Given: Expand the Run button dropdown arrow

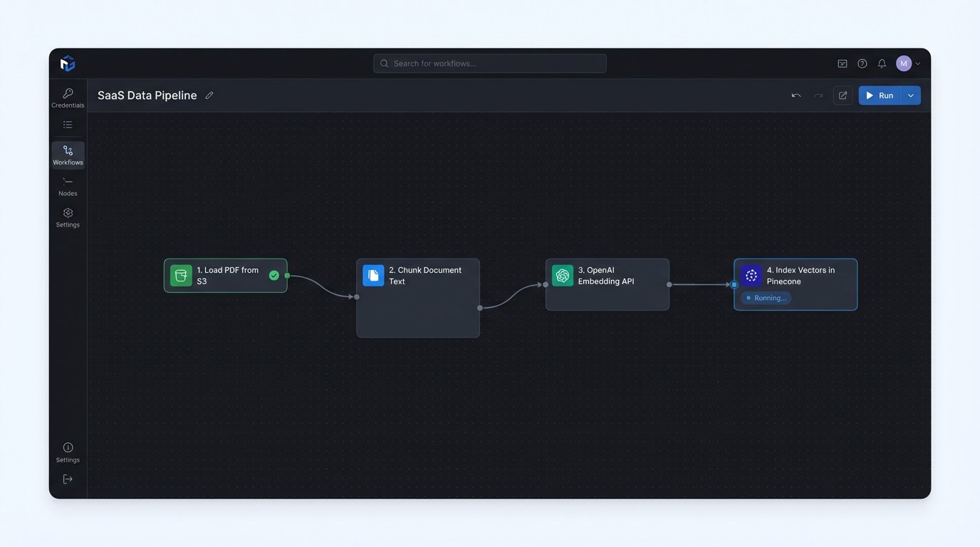Looking at the screenshot, I should (x=911, y=95).
